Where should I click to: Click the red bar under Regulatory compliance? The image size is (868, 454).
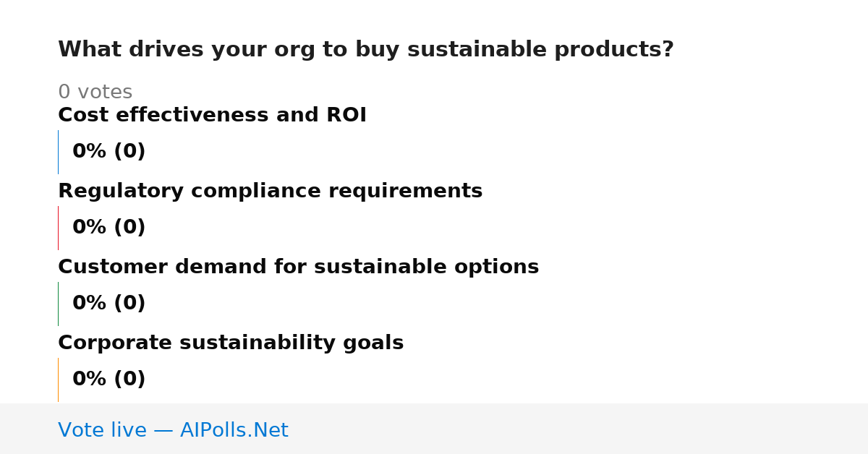coord(58,228)
